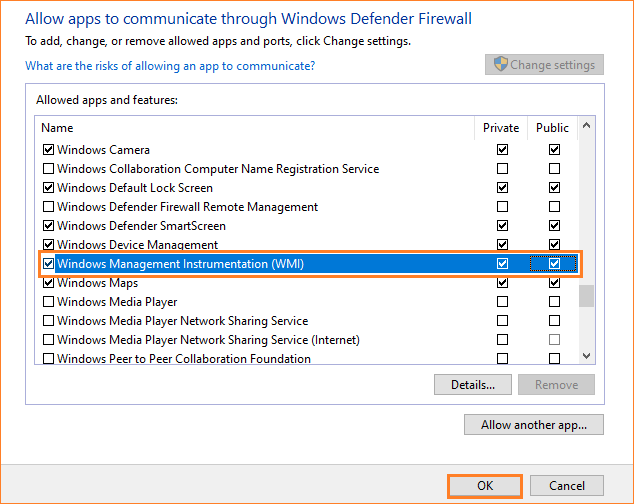634x504 pixels.
Task: Enable Windows Peer to Peer Collaboration Foundation checkbox
Action: [x=49, y=358]
